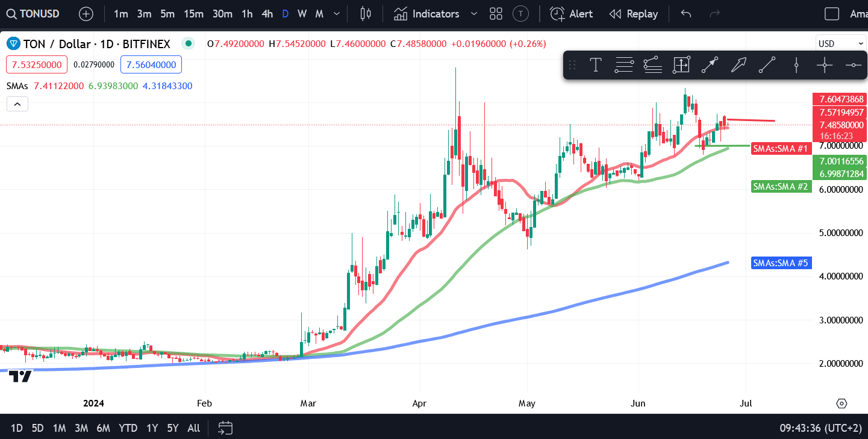This screenshot has height=439, width=868.
Task: Click the red sell price 7.53250000
Action: point(37,64)
